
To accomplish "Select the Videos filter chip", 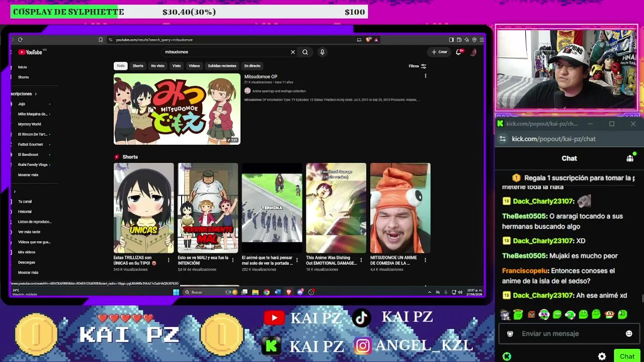I will click(194, 66).
